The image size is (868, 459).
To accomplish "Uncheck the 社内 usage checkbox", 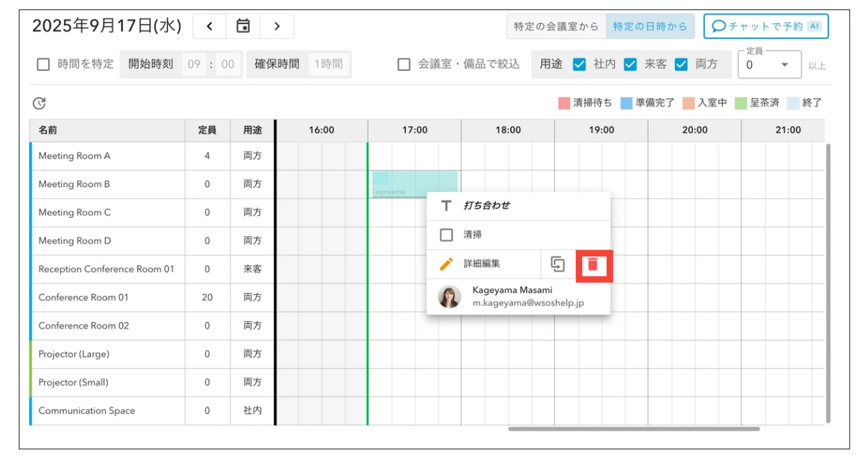I will 579,64.
